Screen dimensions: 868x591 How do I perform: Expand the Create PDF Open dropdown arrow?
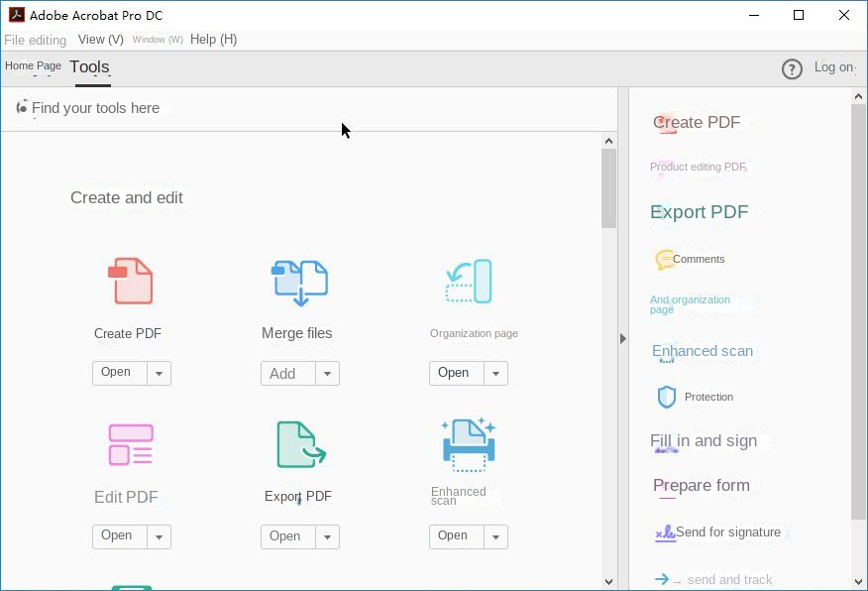[160, 374]
